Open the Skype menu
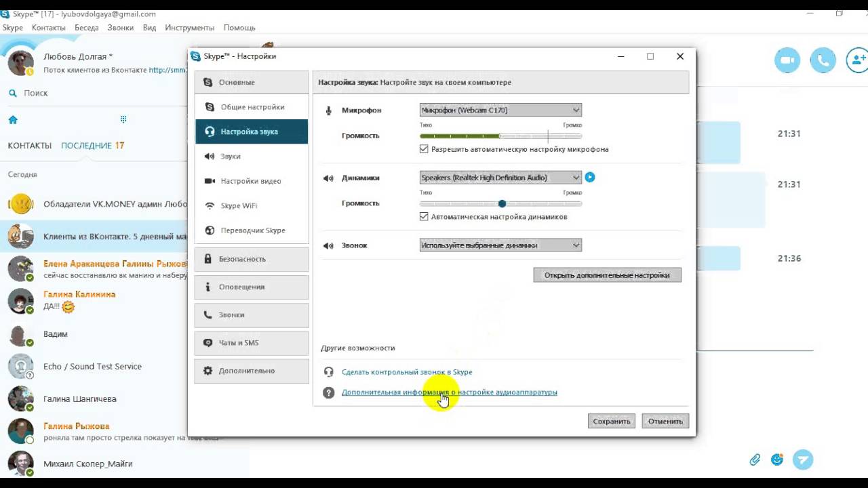The height and width of the screenshot is (488, 868). 13,28
